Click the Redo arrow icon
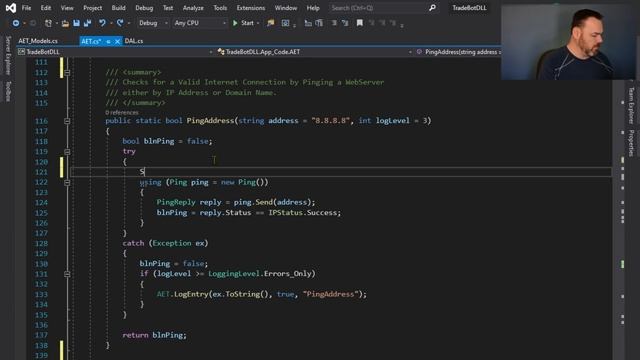 coord(120,23)
